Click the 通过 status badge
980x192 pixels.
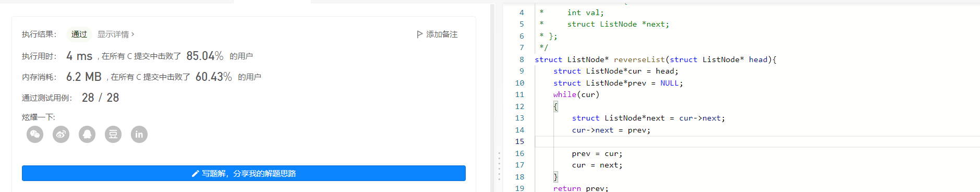79,34
